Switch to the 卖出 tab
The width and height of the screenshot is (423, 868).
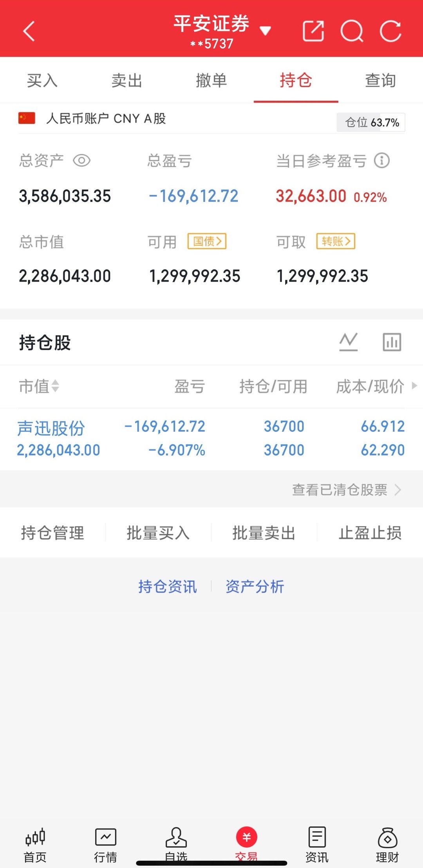tap(127, 81)
